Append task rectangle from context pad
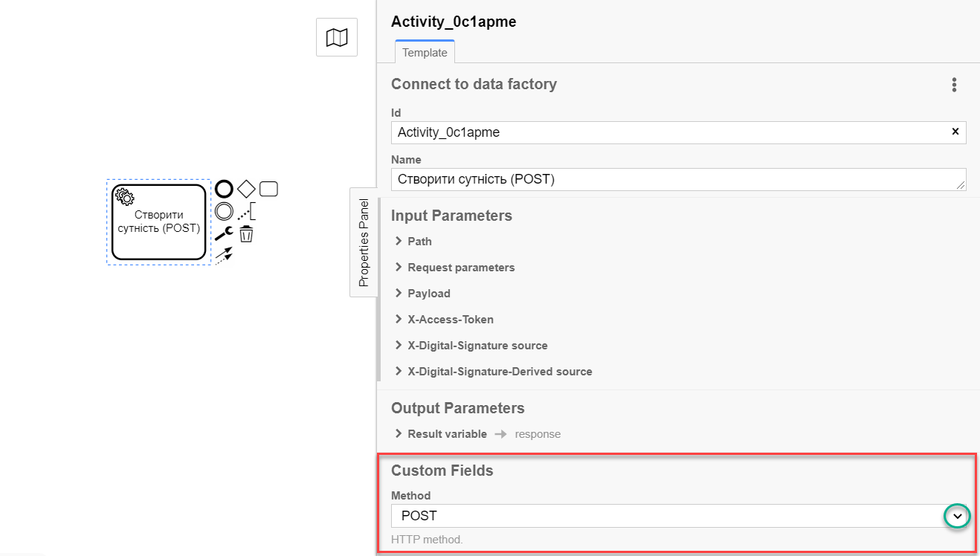Viewport: 980px width, 556px height. coord(268,189)
